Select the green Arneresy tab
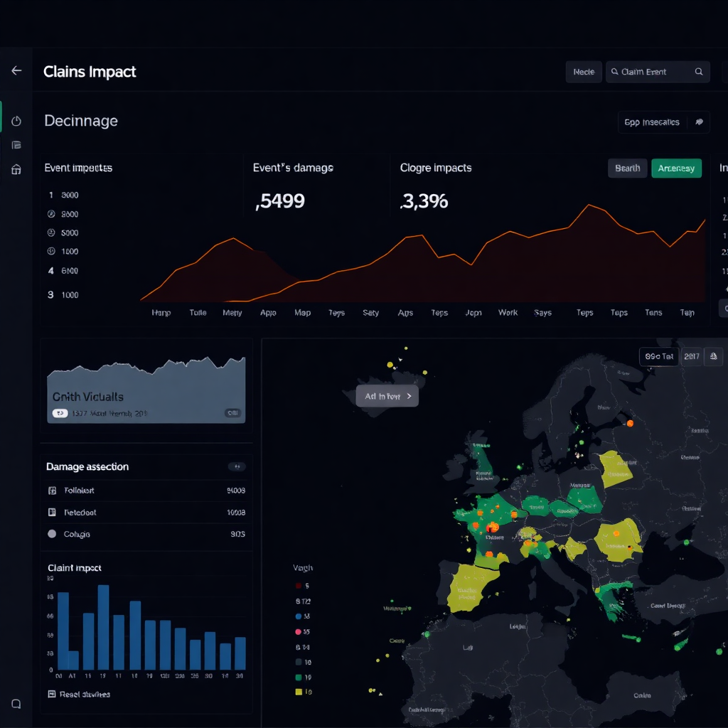Viewport: 728px width, 728px height. [x=676, y=168]
